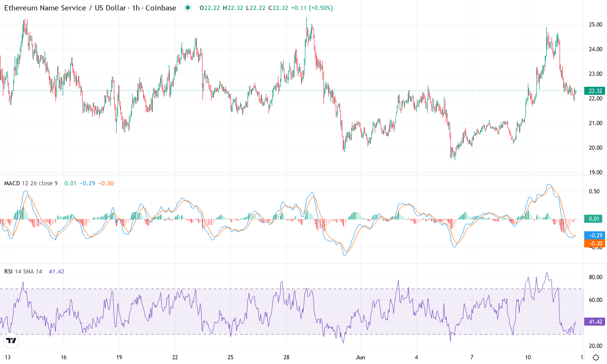The width and height of the screenshot is (607, 364).
Task: Click the open price value O22.22
Action: pos(209,8)
